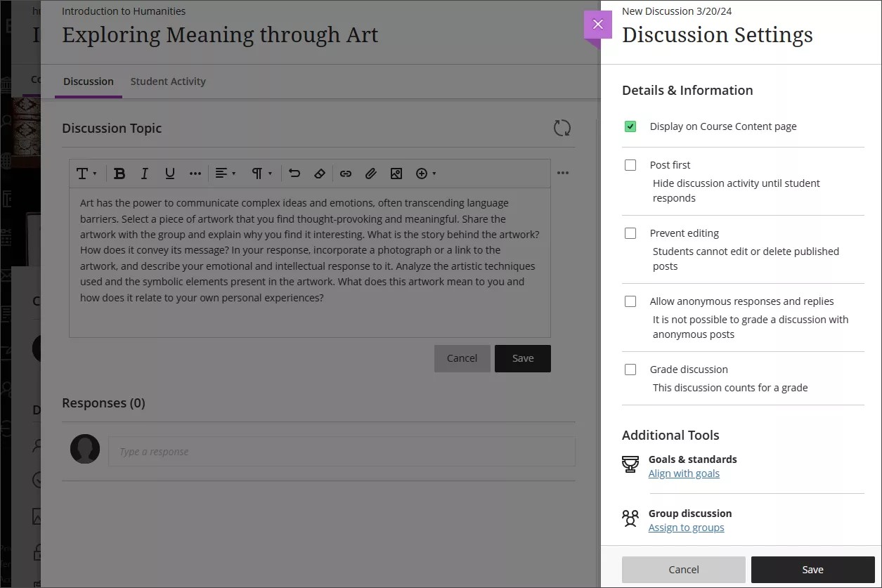Open the insert content plus dropdown
The height and width of the screenshot is (588, 882).
click(425, 173)
